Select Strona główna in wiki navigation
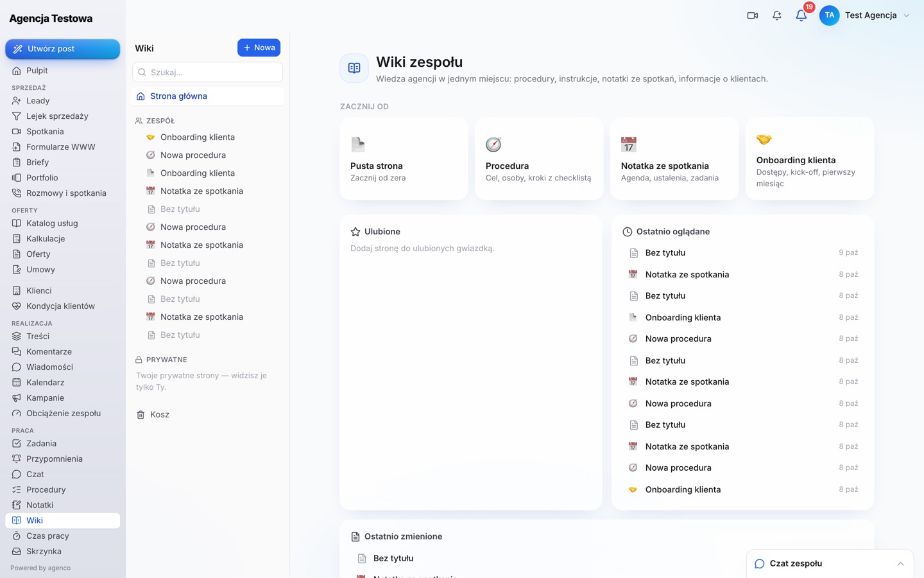This screenshot has width=924, height=578. pos(208,96)
